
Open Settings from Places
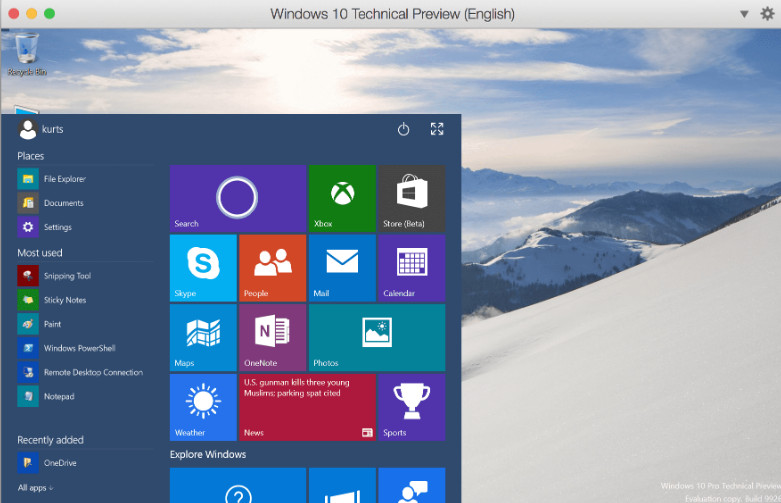click(85, 227)
